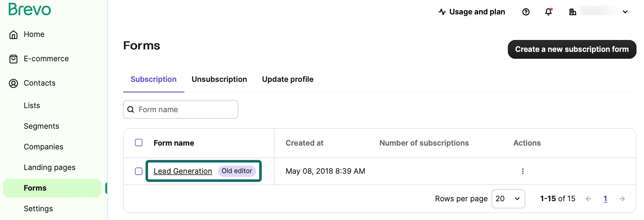Click the Contacts person icon

click(x=13, y=83)
